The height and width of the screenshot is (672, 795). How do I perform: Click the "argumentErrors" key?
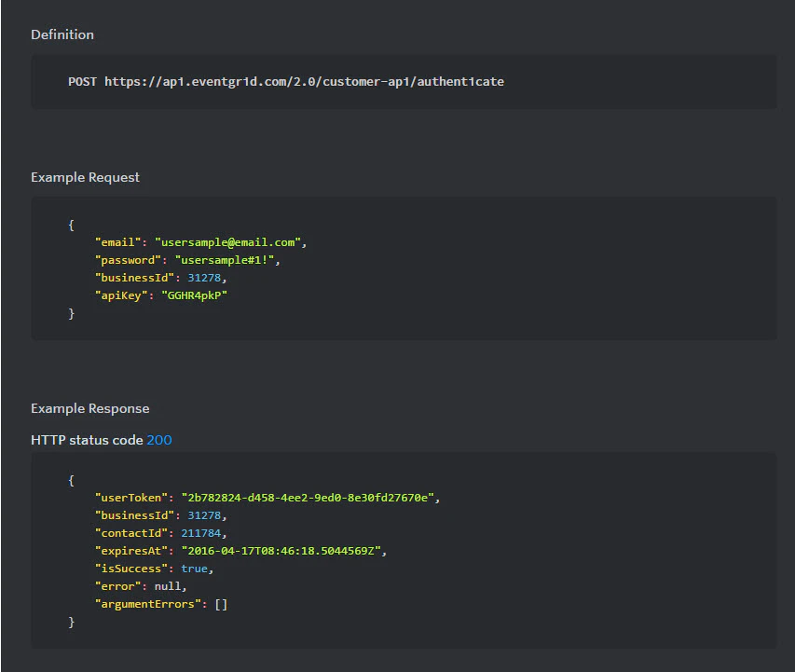click(147, 604)
